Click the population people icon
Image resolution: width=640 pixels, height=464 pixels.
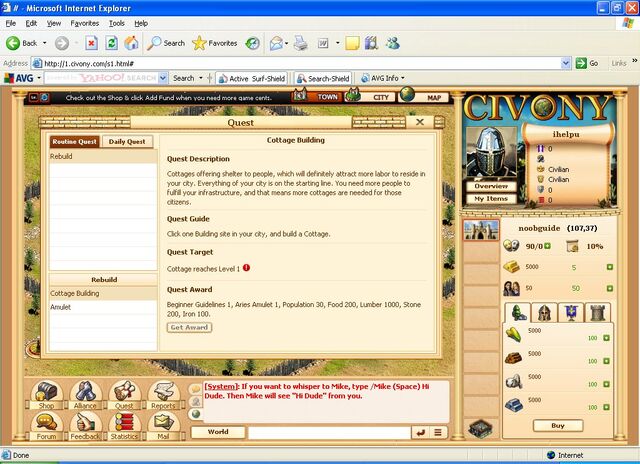[511, 289]
